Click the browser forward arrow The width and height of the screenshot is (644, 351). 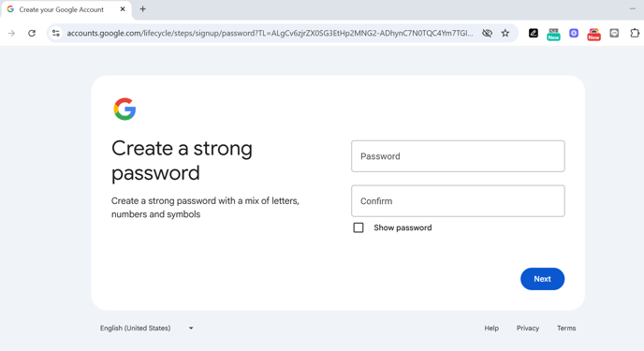tap(11, 34)
